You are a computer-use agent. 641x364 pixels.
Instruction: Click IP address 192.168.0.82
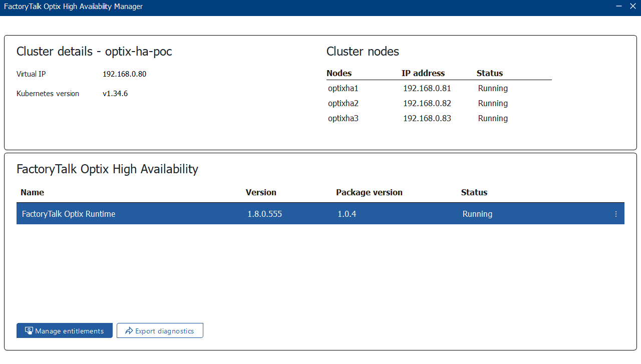427,104
